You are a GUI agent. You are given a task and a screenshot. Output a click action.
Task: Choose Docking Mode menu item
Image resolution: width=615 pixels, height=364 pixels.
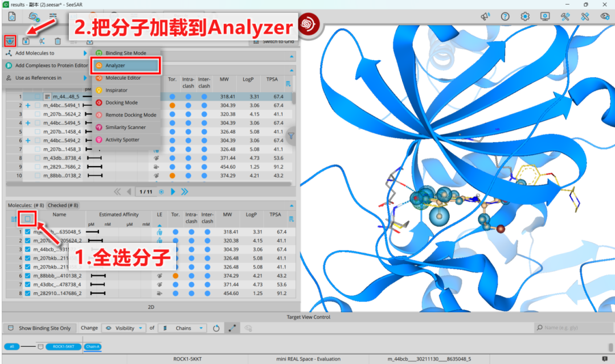126,102
